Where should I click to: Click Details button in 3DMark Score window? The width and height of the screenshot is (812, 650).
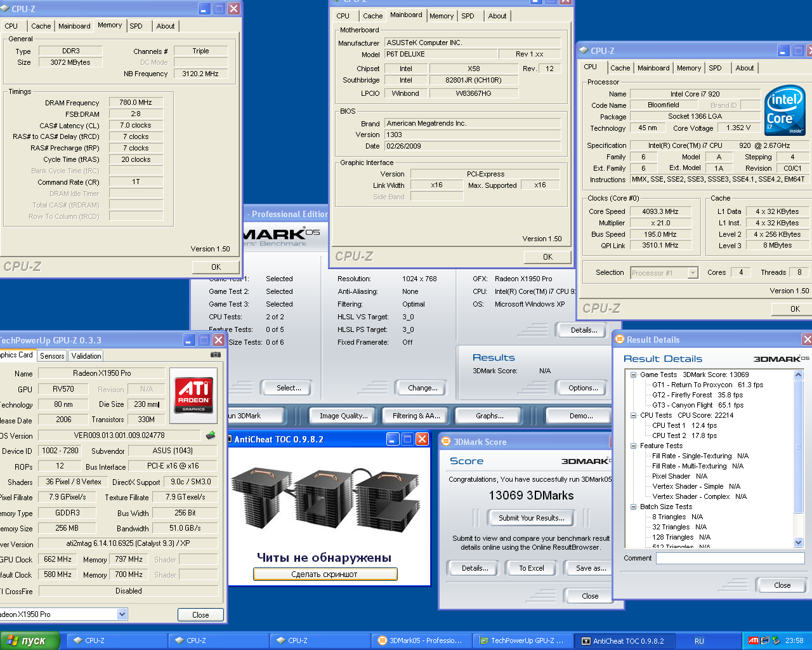[x=475, y=568]
